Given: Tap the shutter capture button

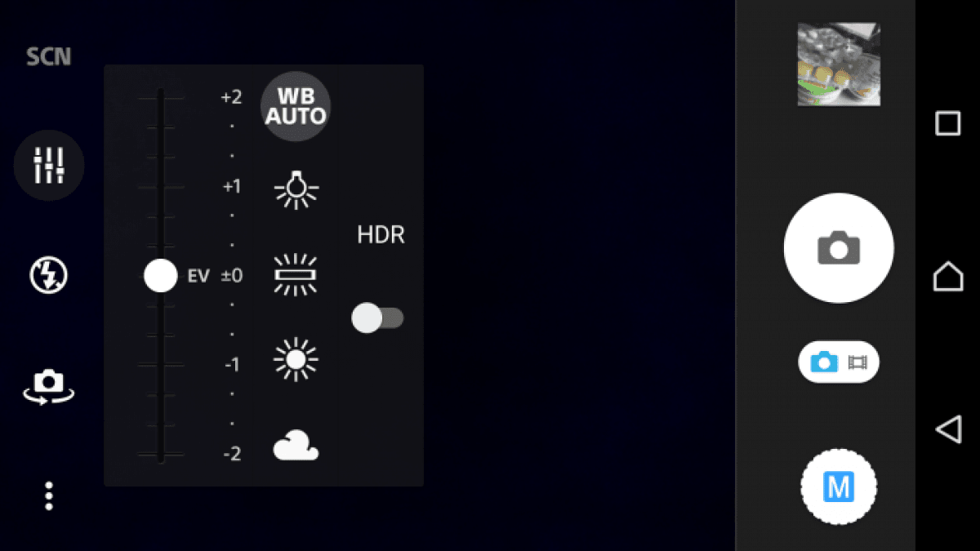Looking at the screenshot, I should [839, 248].
